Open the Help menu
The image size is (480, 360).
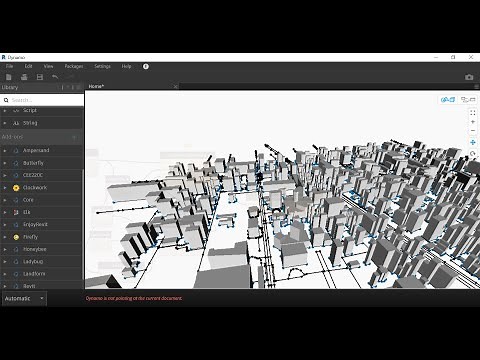[126, 66]
